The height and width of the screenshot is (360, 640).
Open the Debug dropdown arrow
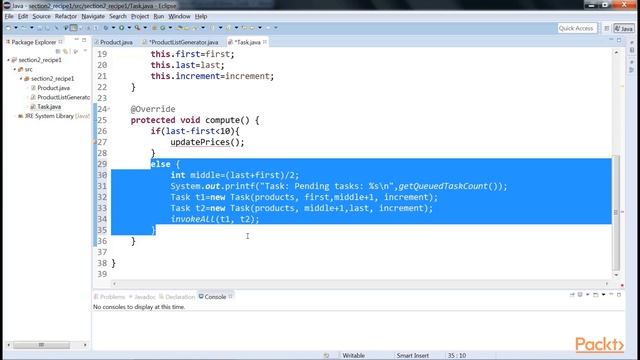pyautogui.click(x=113, y=28)
